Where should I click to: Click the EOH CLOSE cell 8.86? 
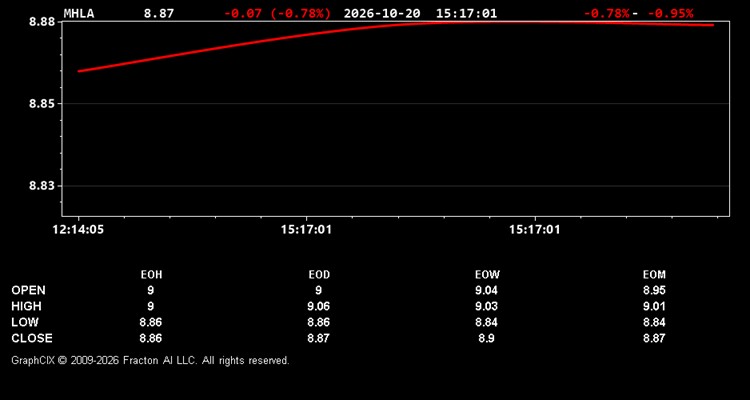point(151,338)
